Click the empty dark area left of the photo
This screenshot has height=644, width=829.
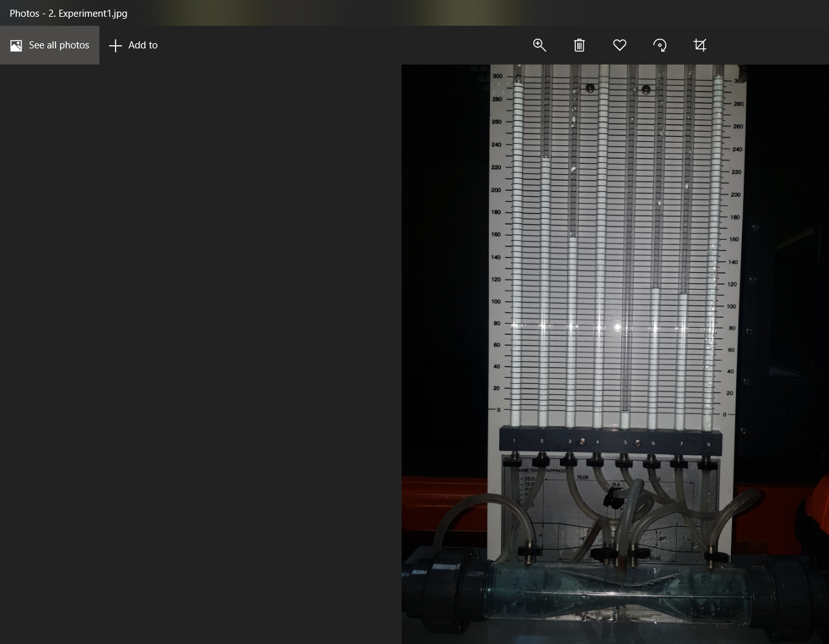click(200, 354)
